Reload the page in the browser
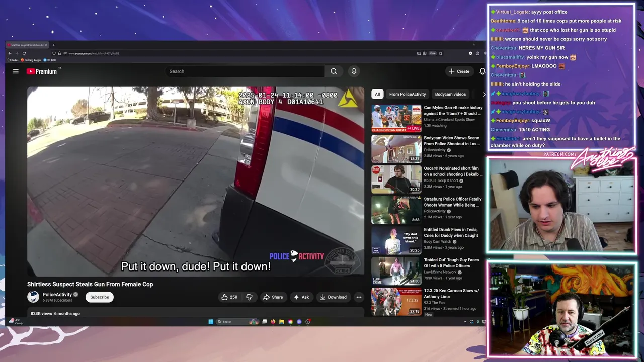This screenshot has width=644, height=362. 24,53
